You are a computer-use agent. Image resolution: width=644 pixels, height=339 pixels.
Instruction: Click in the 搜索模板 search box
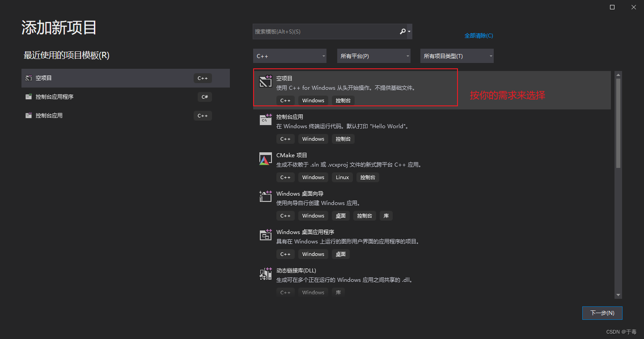pyautogui.click(x=326, y=31)
